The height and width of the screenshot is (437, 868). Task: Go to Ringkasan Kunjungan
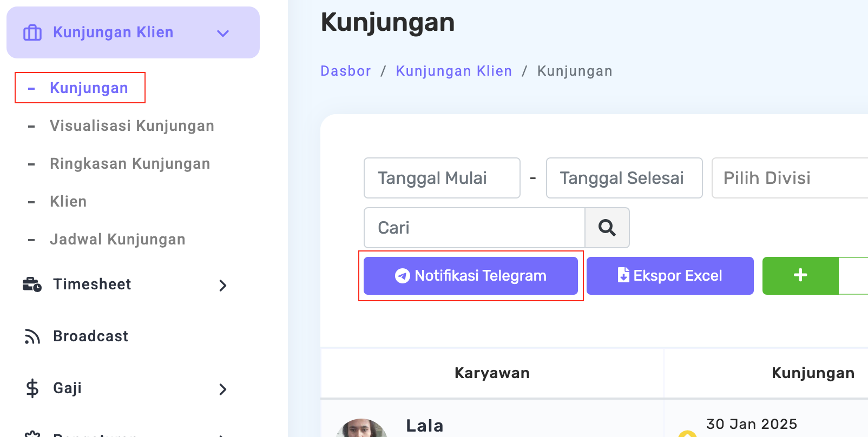(130, 163)
